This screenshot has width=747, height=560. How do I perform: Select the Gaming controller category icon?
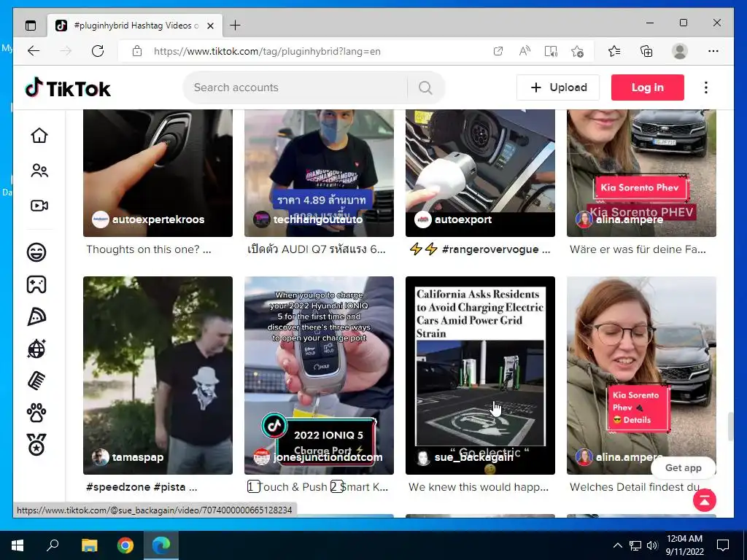coord(36,284)
